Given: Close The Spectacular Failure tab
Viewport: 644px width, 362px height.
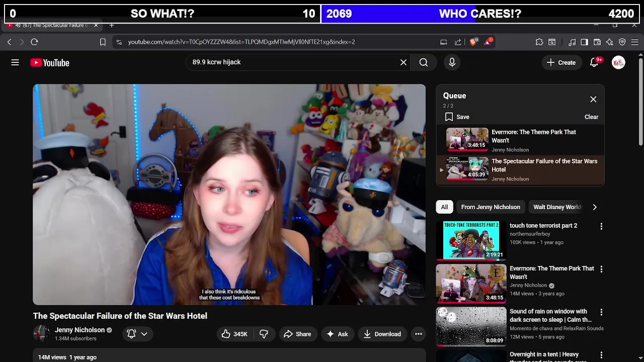Looking at the screenshot, I should 96,25.
